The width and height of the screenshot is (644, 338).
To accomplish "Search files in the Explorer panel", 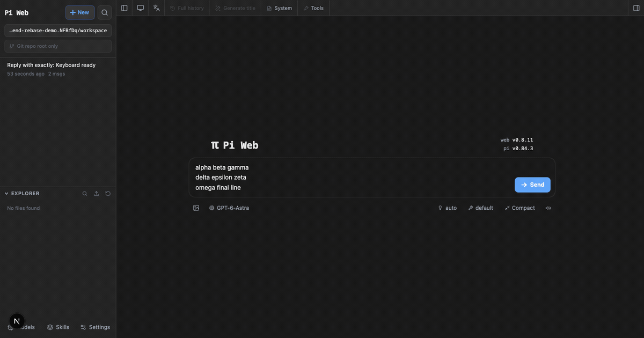I will click(85, 194).
